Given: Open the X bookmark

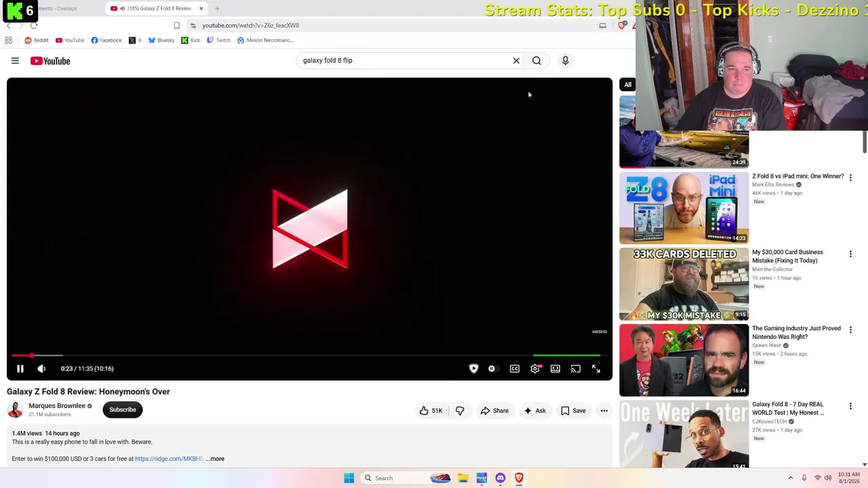Looking at the screenshot, I should pos(135,41).
